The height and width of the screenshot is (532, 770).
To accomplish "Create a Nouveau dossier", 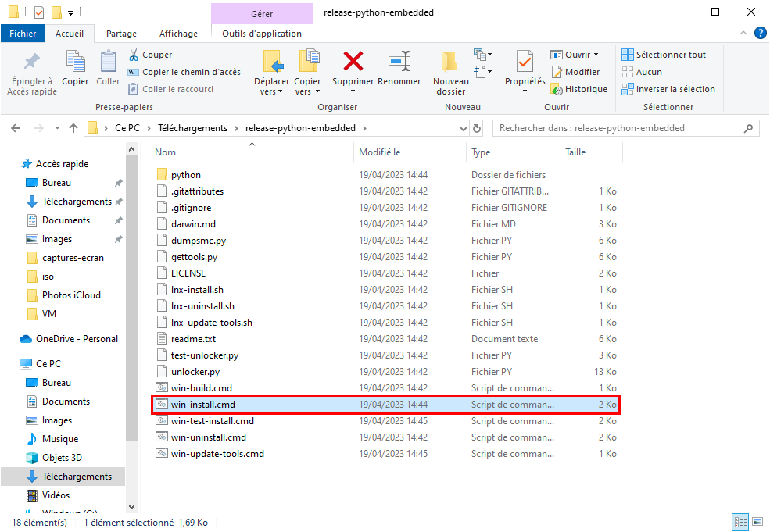I will point(450,72).
